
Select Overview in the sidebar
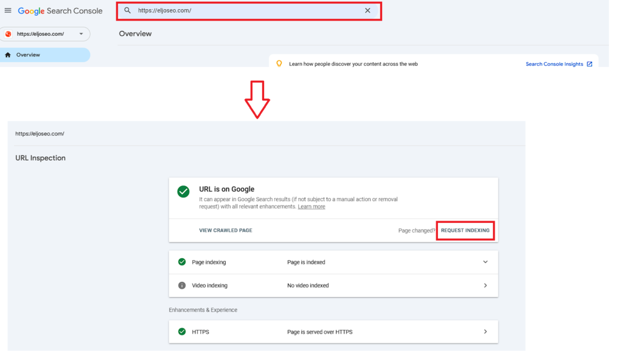[45, 55]
